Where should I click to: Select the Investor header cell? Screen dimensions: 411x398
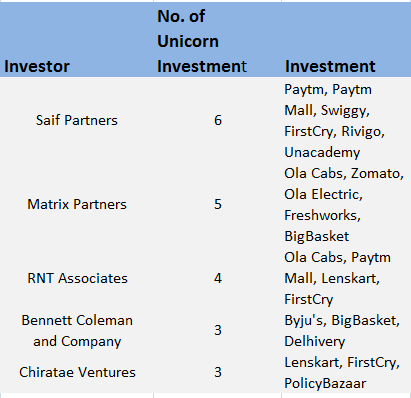pos(77,40)
